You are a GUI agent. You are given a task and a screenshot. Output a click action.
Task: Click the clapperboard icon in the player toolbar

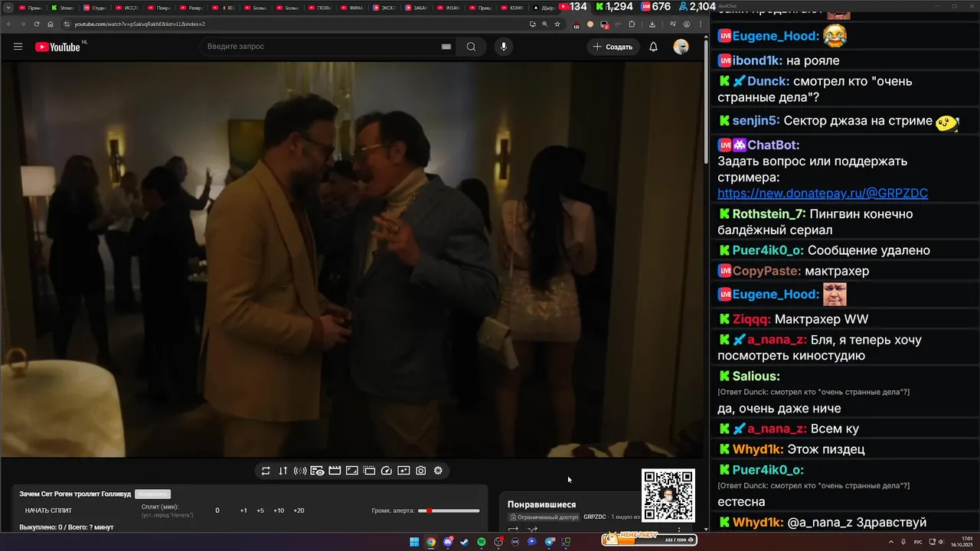pyautogui.click(x=335, y=471)
